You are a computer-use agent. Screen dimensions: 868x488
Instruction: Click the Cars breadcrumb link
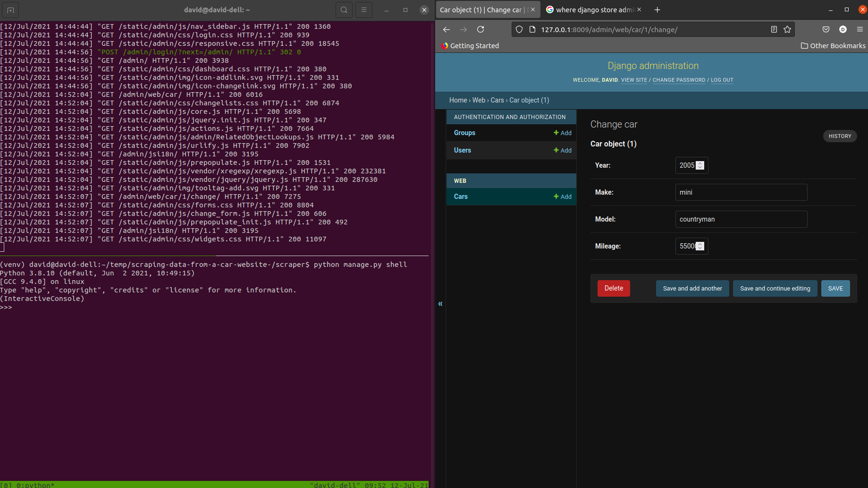497,100
